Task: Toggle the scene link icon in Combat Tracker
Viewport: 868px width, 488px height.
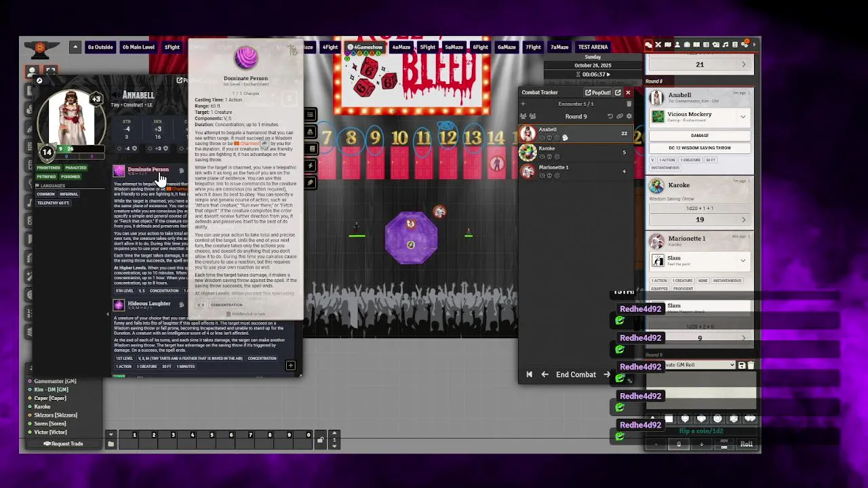Action: tap(620, 117)
